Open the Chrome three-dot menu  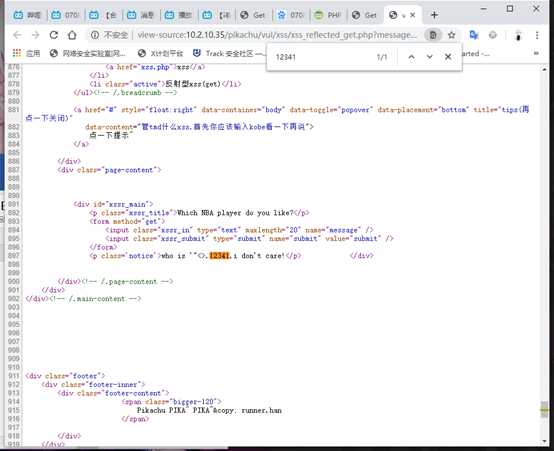537,35
